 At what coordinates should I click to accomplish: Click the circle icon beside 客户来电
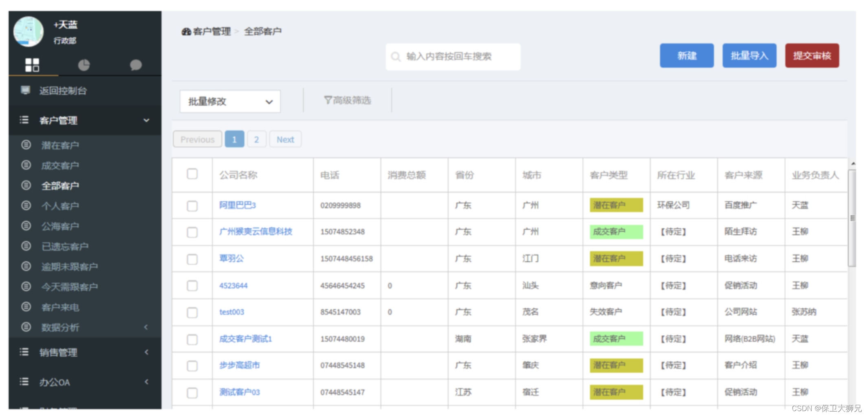(26, 307)
